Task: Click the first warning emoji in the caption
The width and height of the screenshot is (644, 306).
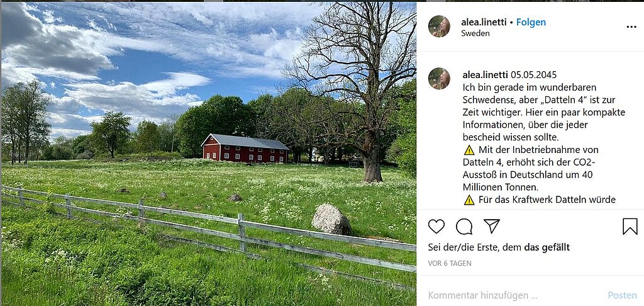Action: (x=469, y=150)
